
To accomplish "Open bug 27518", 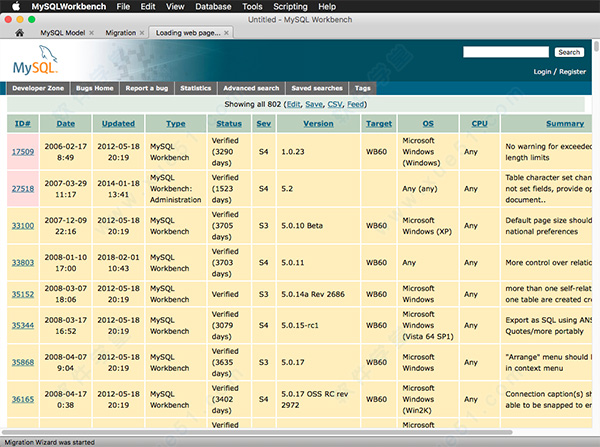I will 23,189.
